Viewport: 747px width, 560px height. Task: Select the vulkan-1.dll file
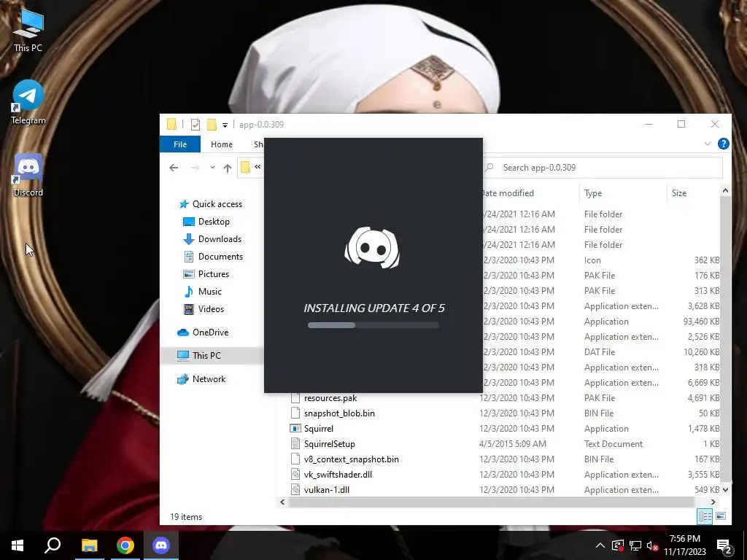(327, 489)
